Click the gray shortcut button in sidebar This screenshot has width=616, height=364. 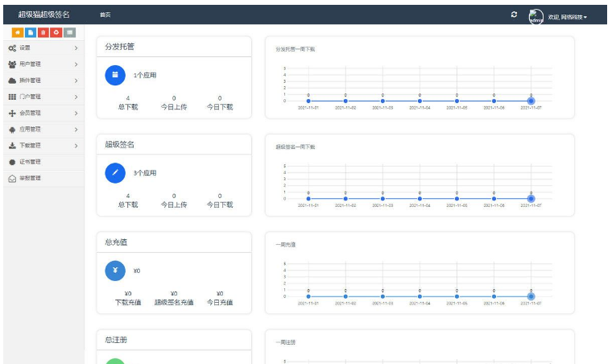pyautogui.click(x=69, y=32)
